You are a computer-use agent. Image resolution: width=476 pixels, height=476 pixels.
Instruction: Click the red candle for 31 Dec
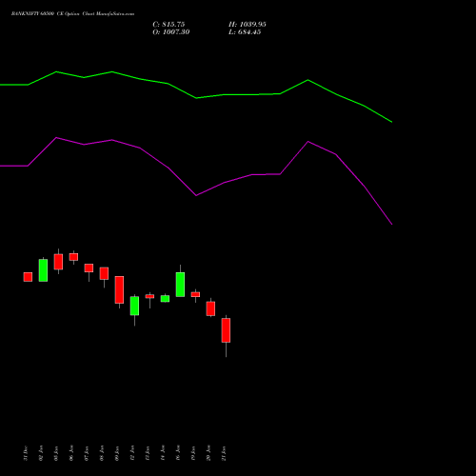pyautogui.click(x=28, y=277)
